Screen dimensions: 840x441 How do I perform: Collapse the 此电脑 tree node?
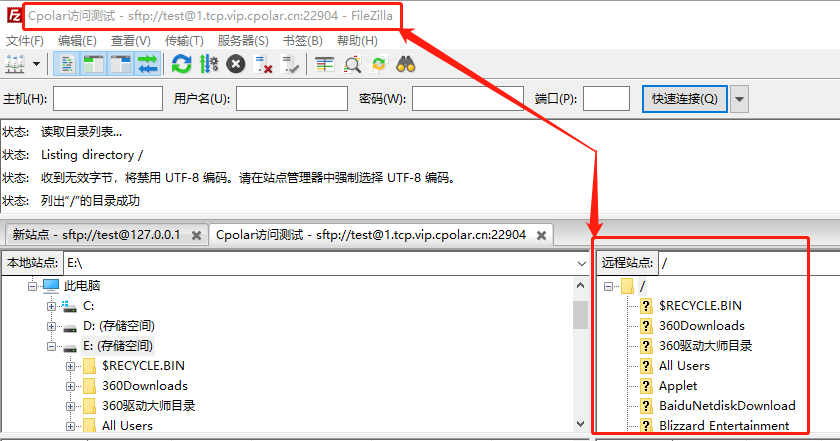32,286
